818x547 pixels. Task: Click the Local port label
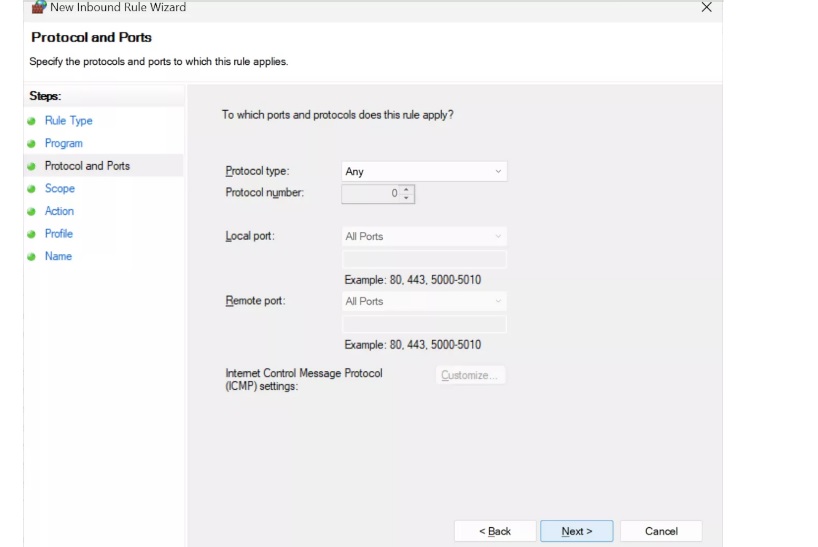point(250,236)
